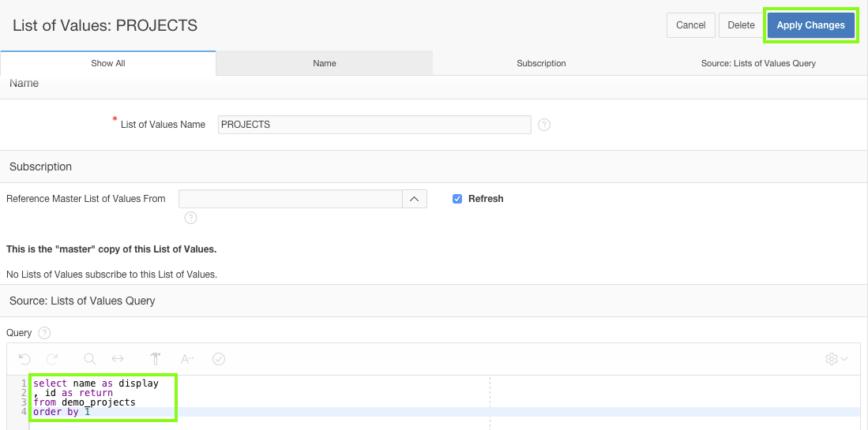This screenshot has height=430, width=868.
Task: Switch to Source: Lists of Values Query tab
Action: (758, 63)
